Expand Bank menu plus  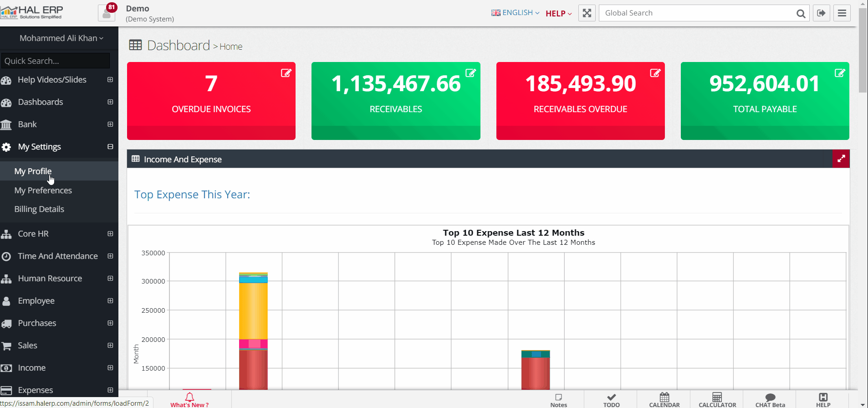pos(110,124)
